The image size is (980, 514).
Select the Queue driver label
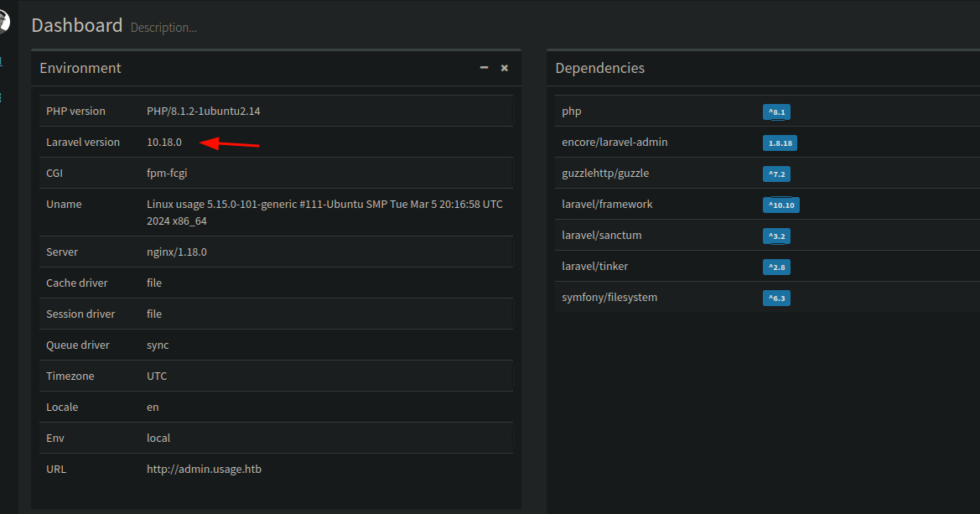(x=77, y=345)
